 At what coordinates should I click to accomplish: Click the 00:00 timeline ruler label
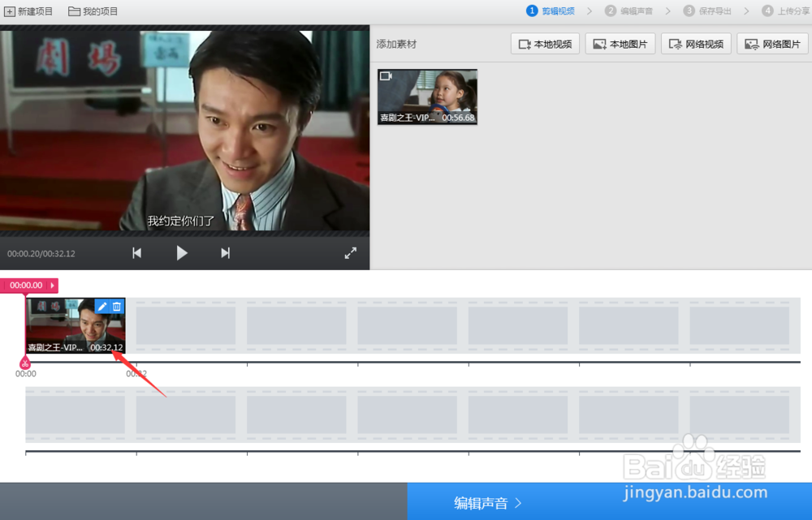(26, 373)
